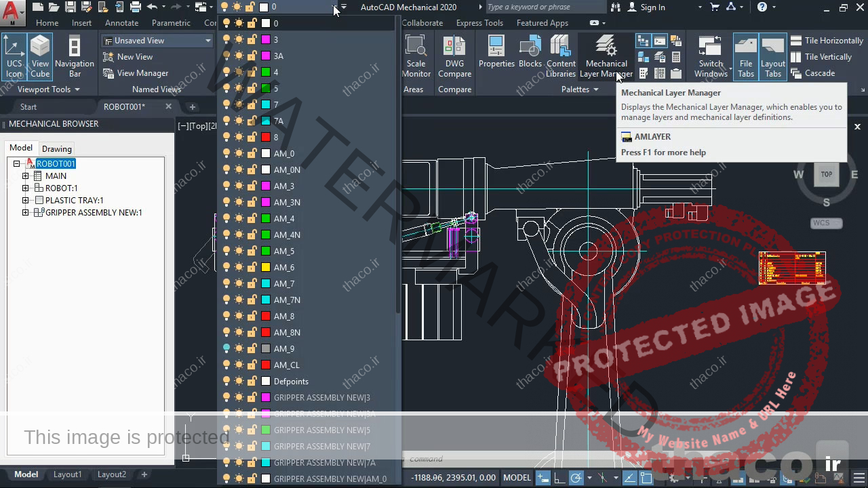Toggle the View Cube button
The height and width of the screenshot is (488, 868).
[x=40, y=57]
